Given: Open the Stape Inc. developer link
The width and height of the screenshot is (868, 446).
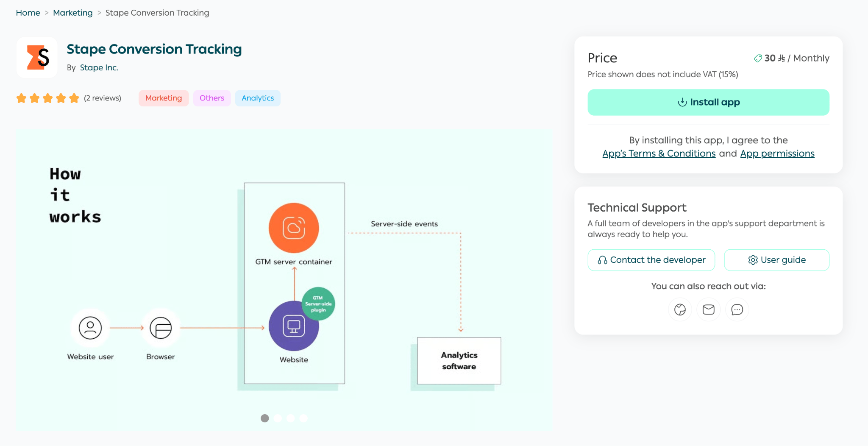Looking at the screenshot, I should [x=99, y=68].
